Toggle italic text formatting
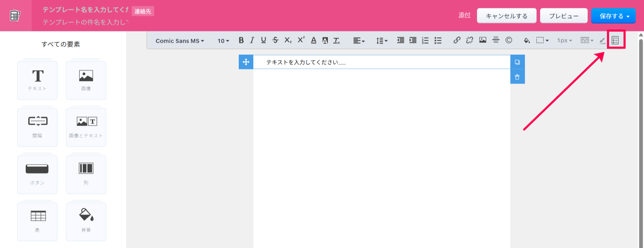This screenshot has height=248, width=644. click(252, 40)
